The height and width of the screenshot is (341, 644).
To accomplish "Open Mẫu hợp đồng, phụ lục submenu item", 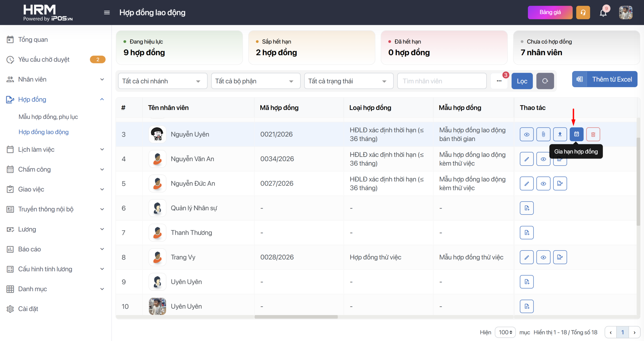I will tap(48, 117).
